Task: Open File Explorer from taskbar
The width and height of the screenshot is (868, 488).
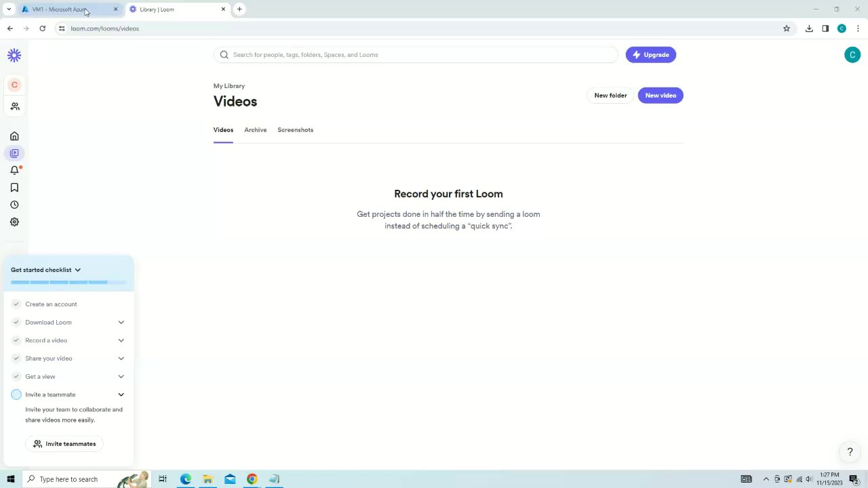Action: pos(208,479)
